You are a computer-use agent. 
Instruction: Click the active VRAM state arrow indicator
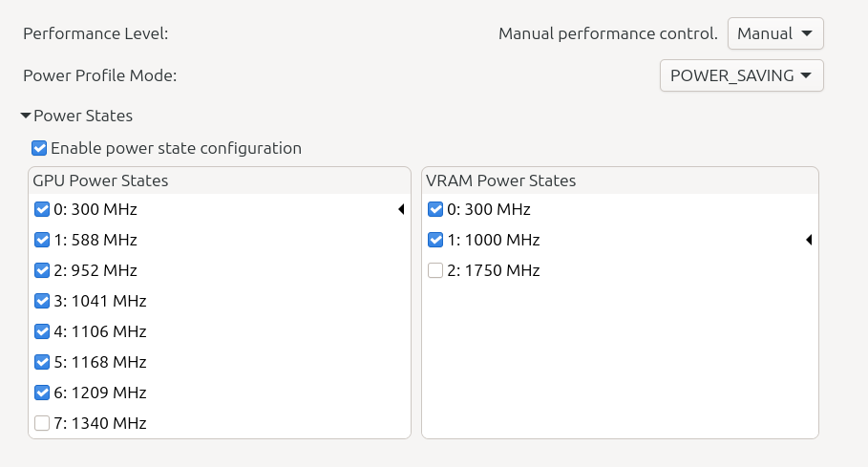point(809,240)
